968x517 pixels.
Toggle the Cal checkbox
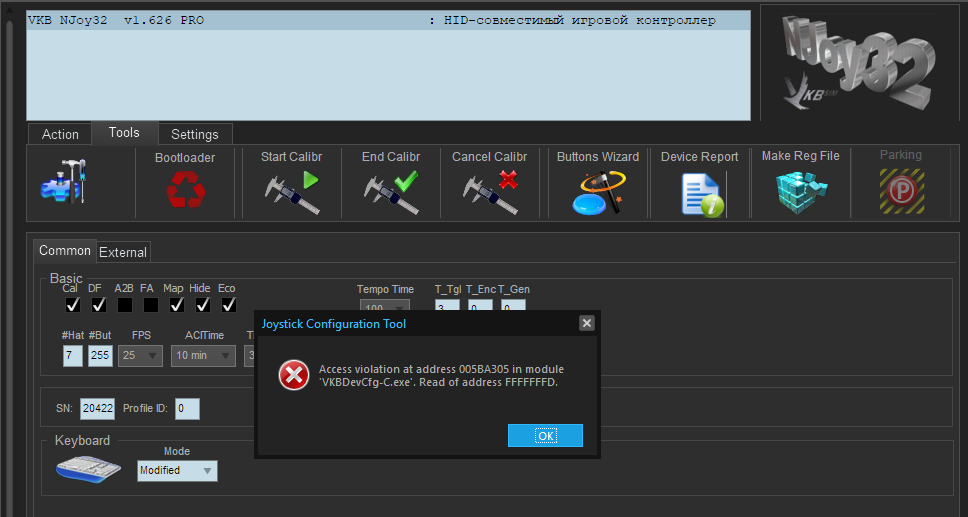pyautogui.click(x=72, y=305)
